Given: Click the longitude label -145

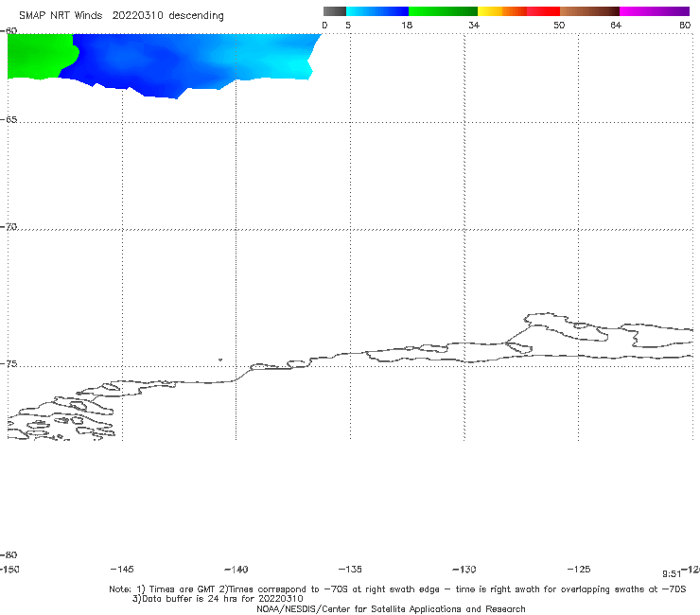Looking at the screenshot, I should tap(122, 570).
